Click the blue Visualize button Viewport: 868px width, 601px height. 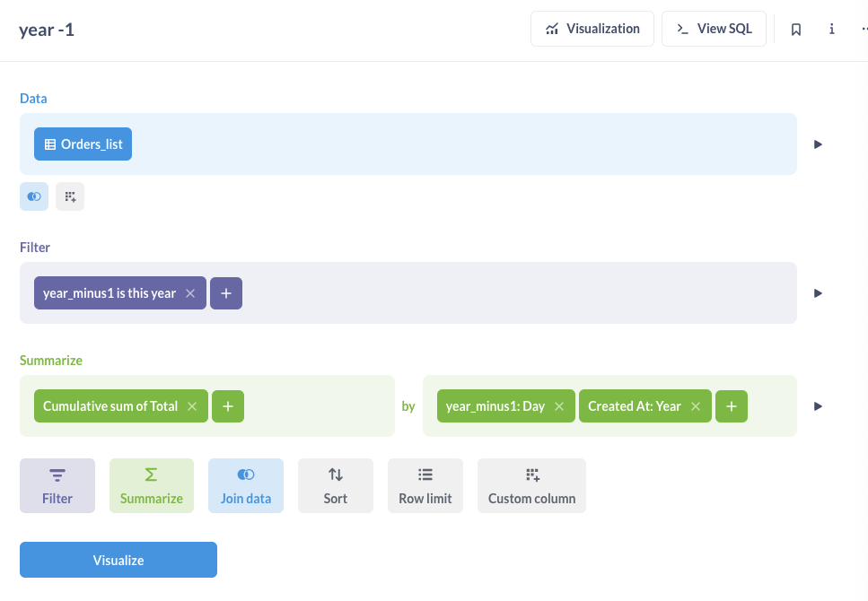118,560
